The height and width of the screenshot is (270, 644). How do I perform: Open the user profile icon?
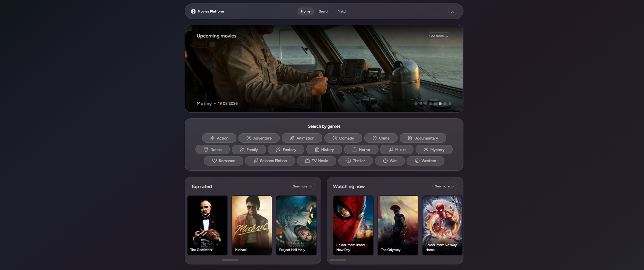pos(452,11)
